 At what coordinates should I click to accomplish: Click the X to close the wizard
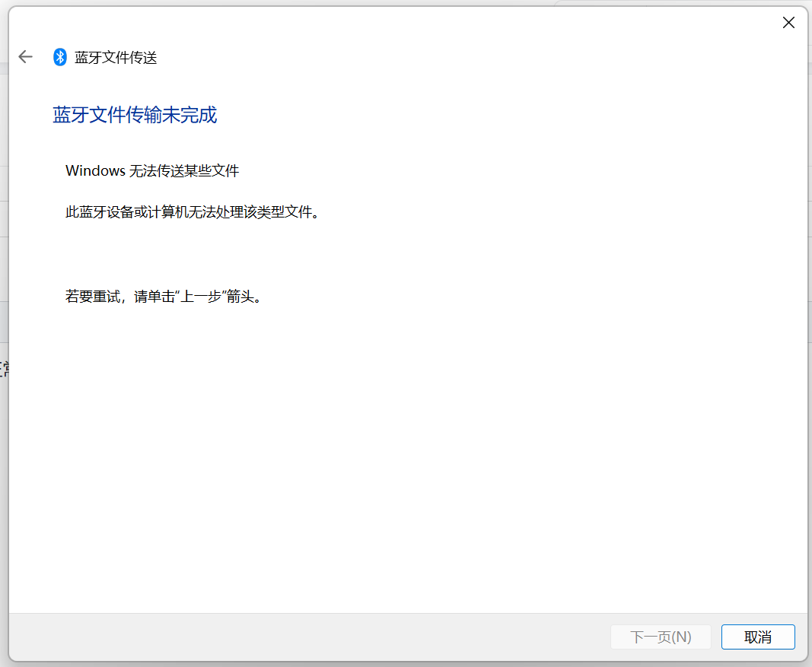[x=788, y=22]
